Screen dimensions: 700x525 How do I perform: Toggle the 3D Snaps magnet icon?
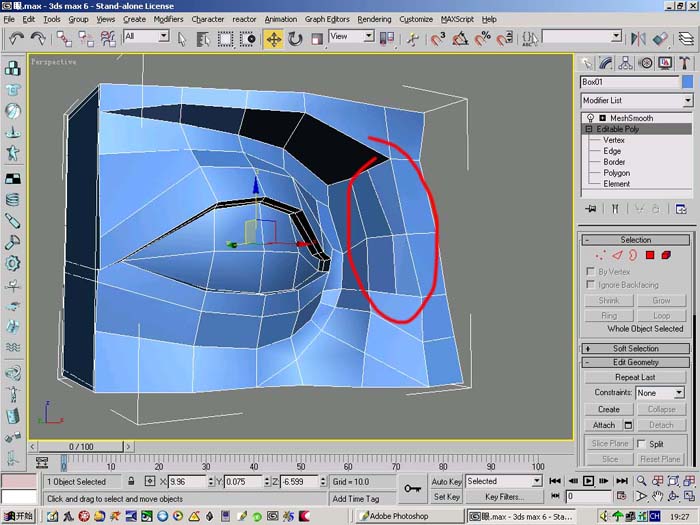438,39
